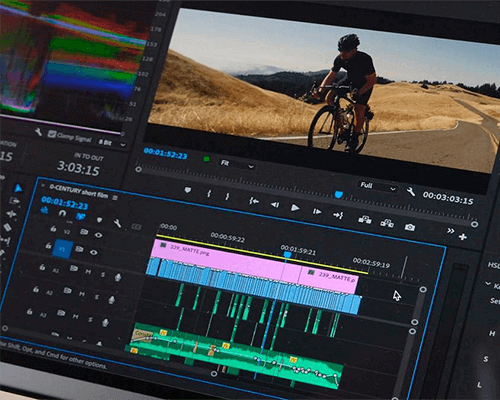
Task: Toggle track lock on A2
Action: pos(35,289)
